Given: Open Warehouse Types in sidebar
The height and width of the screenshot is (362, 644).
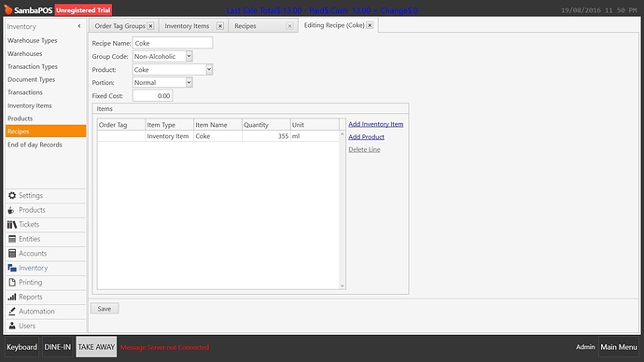Looking at the screenshot, I should tap(32, 41).
